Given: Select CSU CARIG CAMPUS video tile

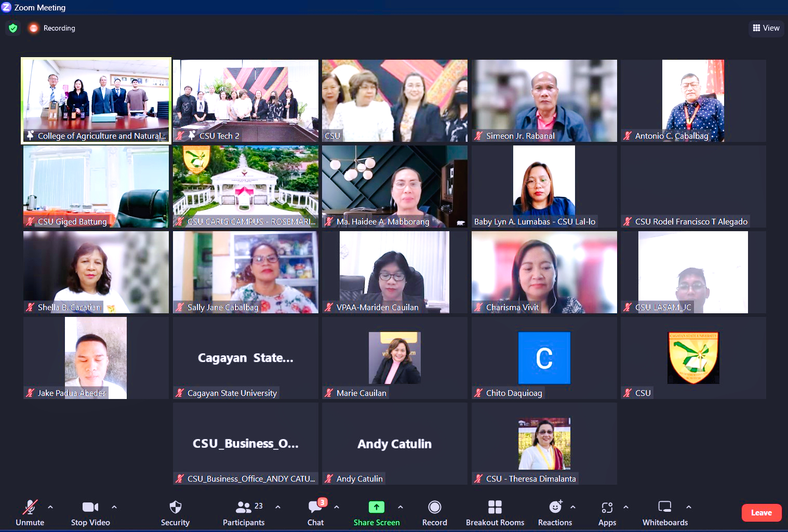Looking at the screenshot, I should [246, 187].
